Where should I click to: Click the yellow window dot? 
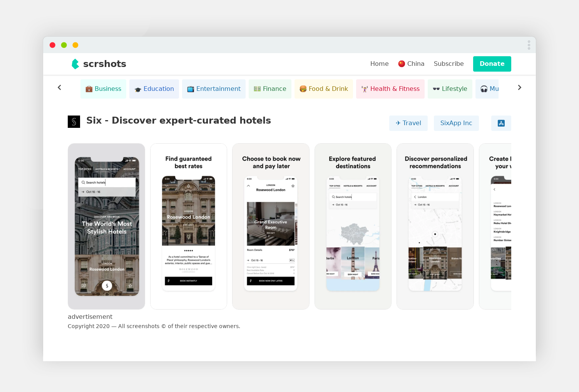75,45
